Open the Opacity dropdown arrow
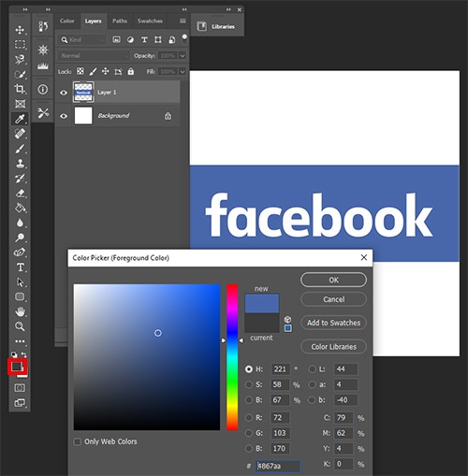The image size is (468, 476). pos(183,56)
